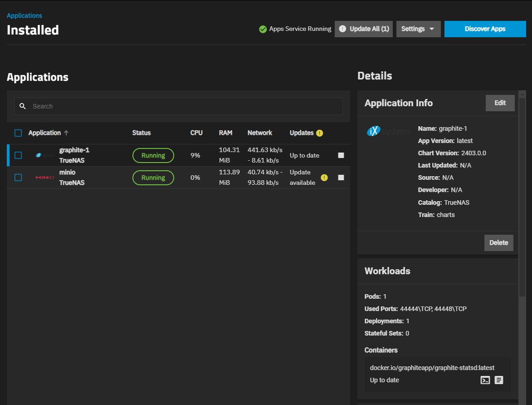Toggle the select all applications checkbox
This screenshot has height=405, width=532.
18,133
